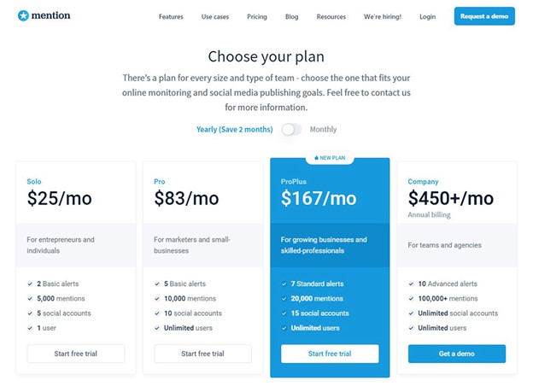
Task: Toggle the yearly/monthly billing switch
Action: point(291,130)
